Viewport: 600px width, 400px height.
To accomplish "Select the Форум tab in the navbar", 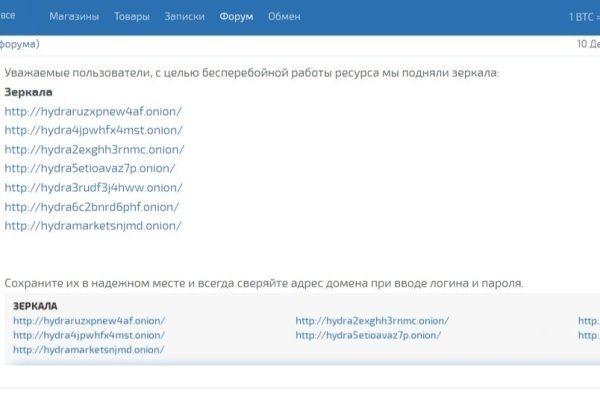I will [236, 17].
